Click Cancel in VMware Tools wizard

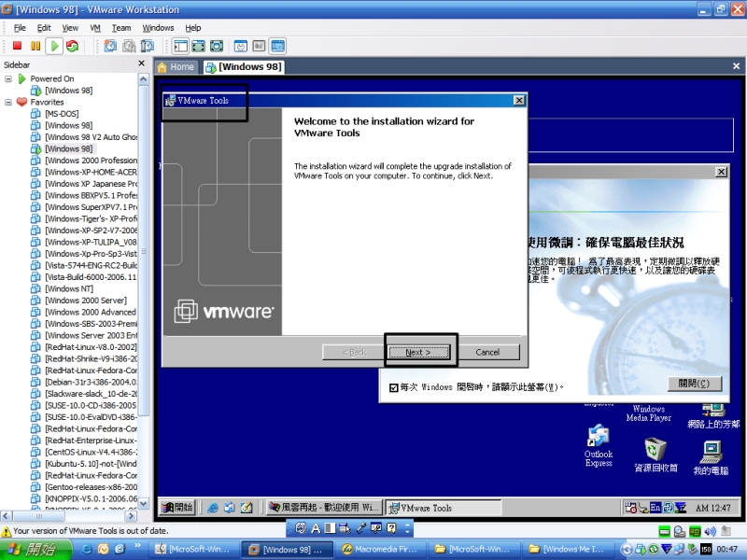point(487,353)
